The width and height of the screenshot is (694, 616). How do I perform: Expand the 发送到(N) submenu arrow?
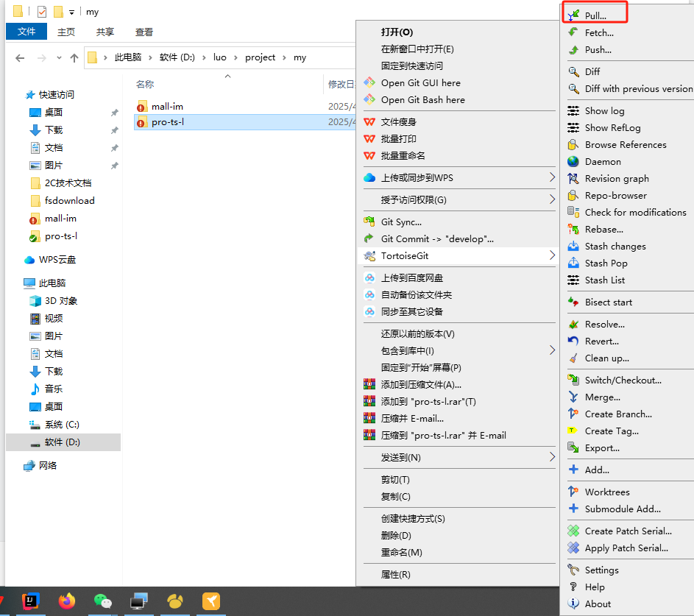tap(552, 457)
